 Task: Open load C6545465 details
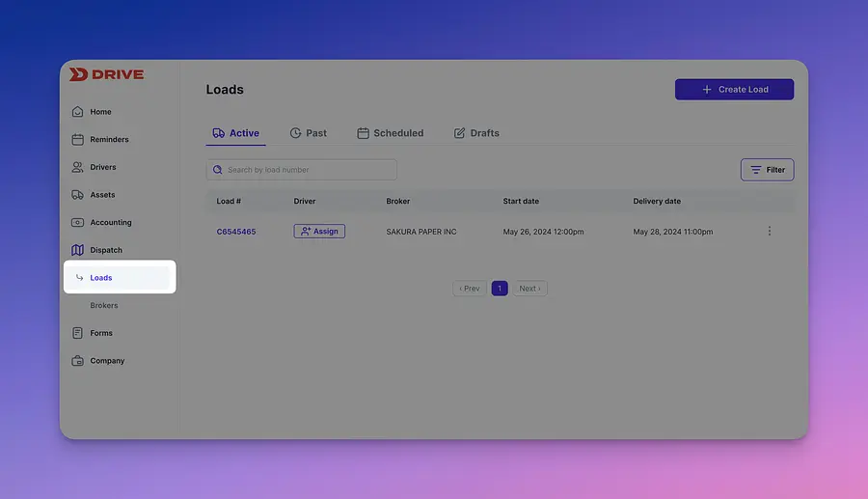tap(236, 232)
